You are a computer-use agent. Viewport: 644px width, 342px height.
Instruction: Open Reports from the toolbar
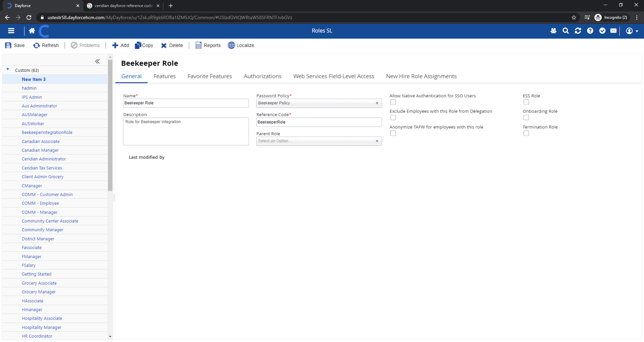208,45
